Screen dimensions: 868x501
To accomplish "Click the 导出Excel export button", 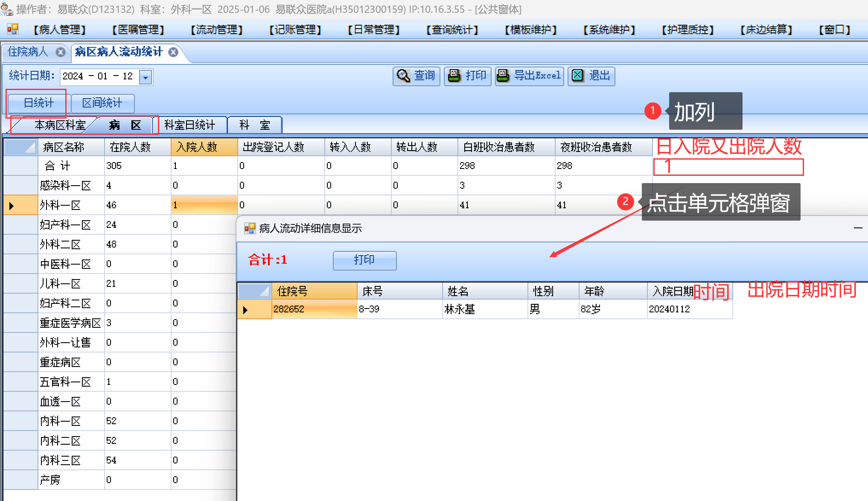I will point(529,76).
